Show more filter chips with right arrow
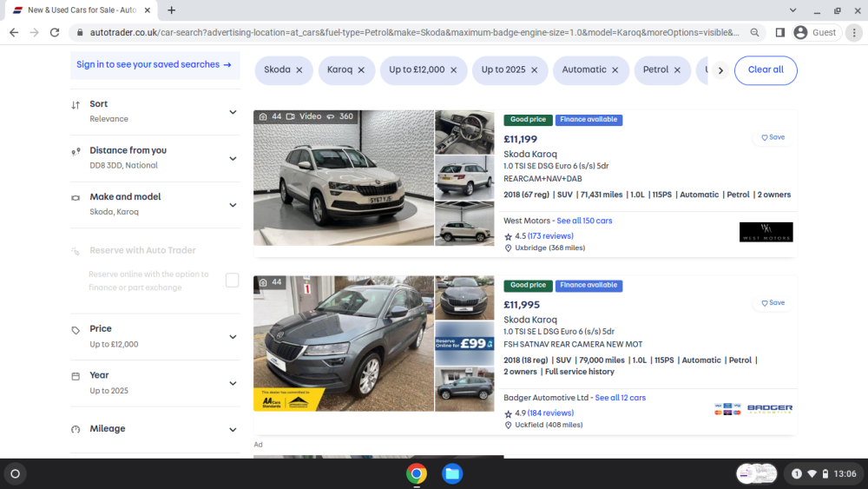The image size is (868, 489). click(720, 70)
